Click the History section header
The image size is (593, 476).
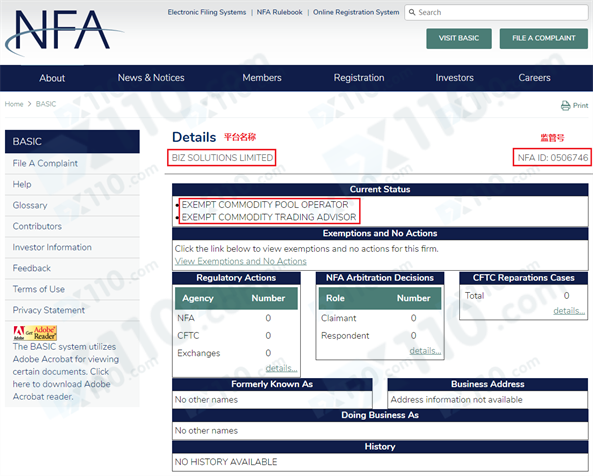point(380,447)
